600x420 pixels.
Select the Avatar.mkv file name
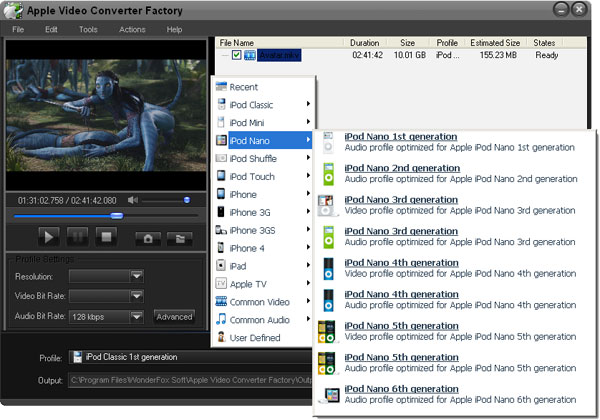tap(279, 55)
